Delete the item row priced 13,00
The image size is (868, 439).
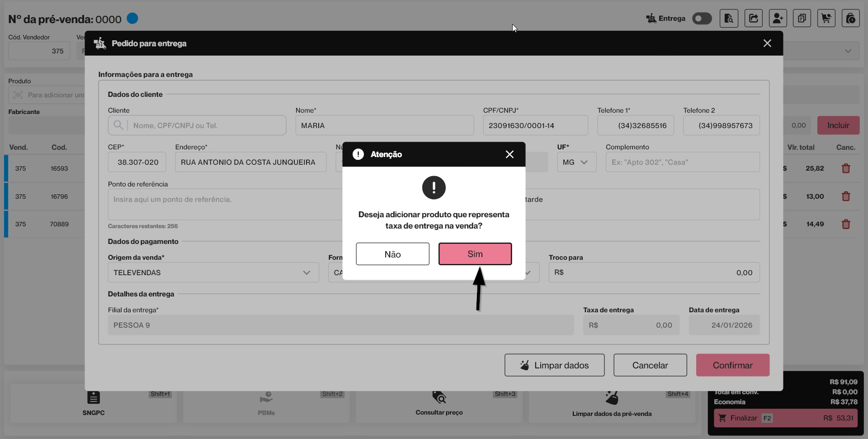tap(846, 196)
